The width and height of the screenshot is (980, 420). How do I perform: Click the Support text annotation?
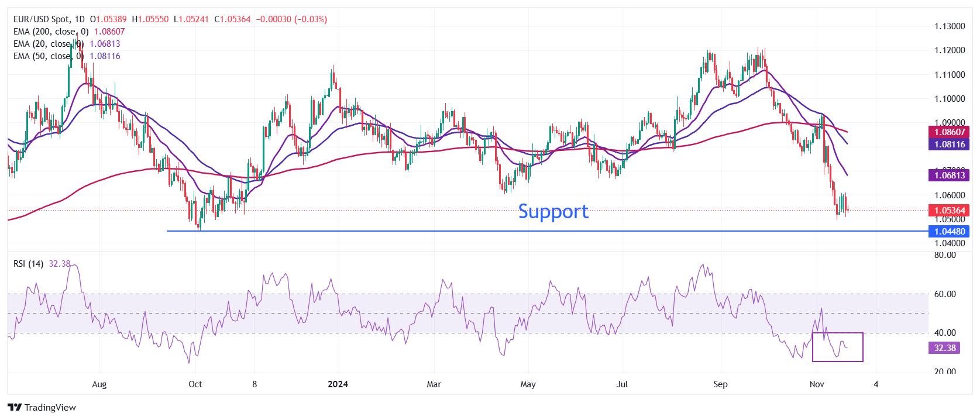553,211
